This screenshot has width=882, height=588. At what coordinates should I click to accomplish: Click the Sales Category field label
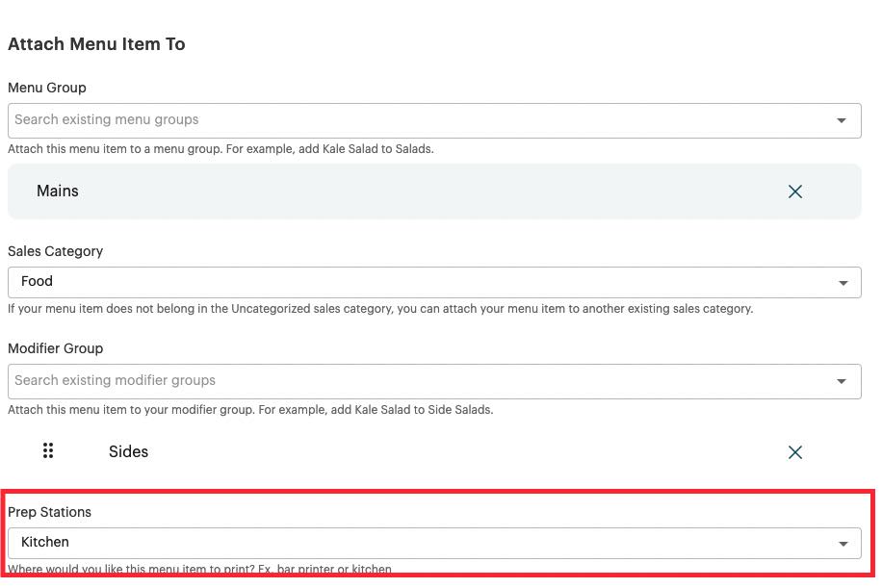pos(56,251)
